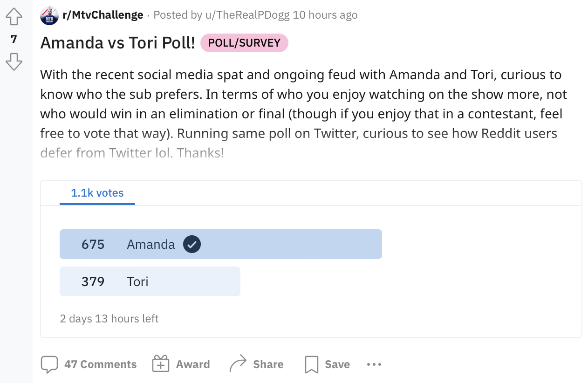Go to r/MtvChallenge community link

103,15
